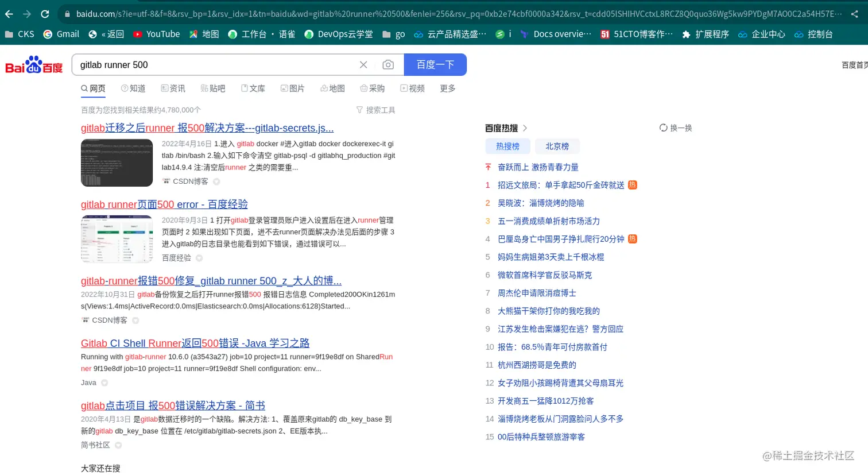The width and height of the screenshot is (868, 475).
Task: Open hot topic 大熊猫干架你打你的我吃我的
Action: pyautogui.click(x=549, y=311)
